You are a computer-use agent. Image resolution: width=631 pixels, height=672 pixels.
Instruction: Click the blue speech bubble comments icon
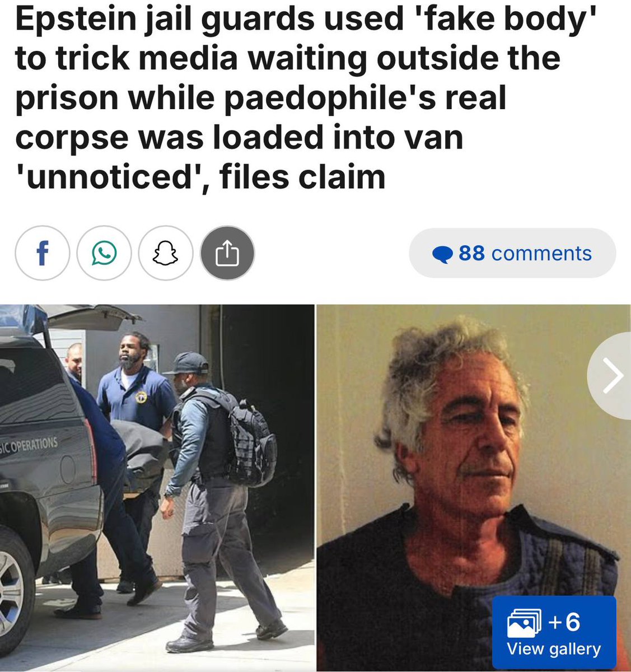[442, 255]
